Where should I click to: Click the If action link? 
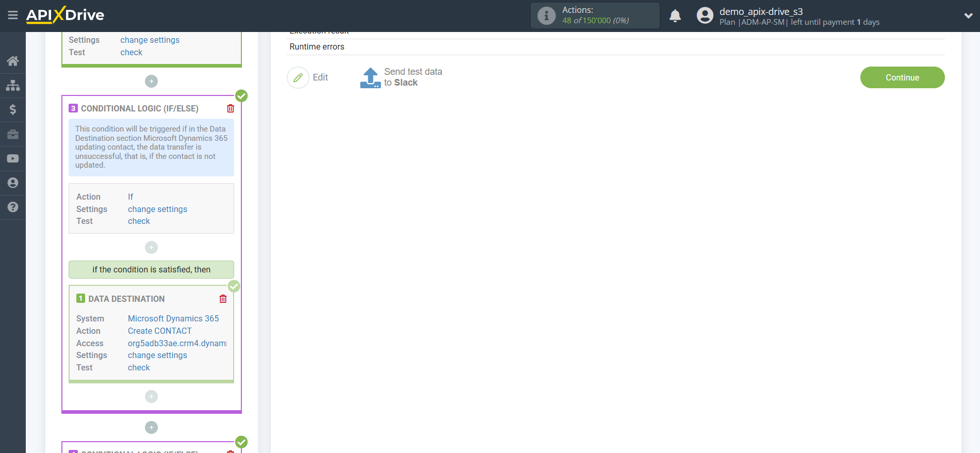(130, 197)
